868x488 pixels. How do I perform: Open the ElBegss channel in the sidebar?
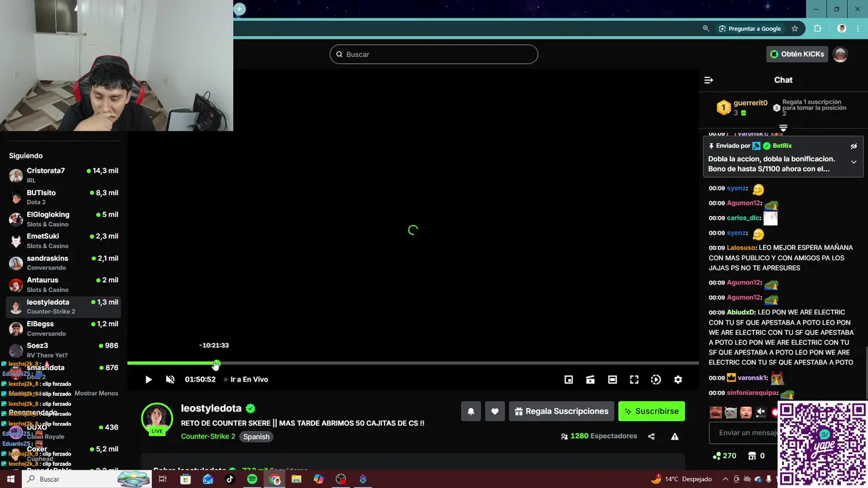(x=64, y=328)
